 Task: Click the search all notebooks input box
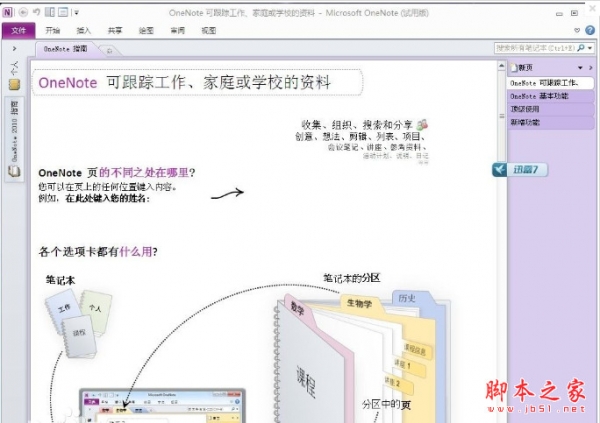point(536,48)
